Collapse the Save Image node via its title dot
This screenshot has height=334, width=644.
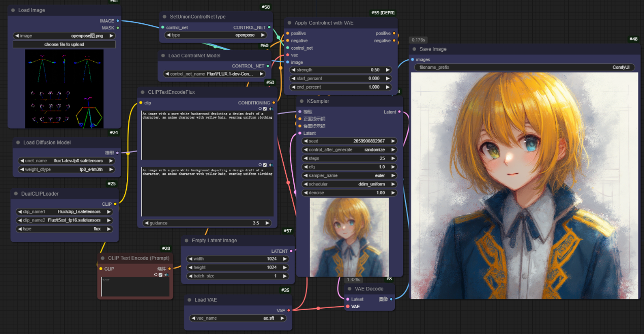pyautogui.click(x=414, y=49)
